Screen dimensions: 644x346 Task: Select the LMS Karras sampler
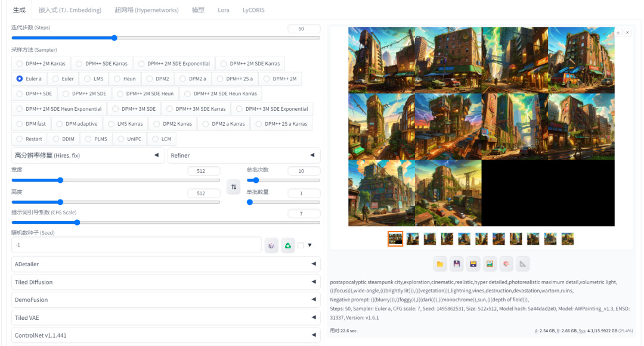125,124
